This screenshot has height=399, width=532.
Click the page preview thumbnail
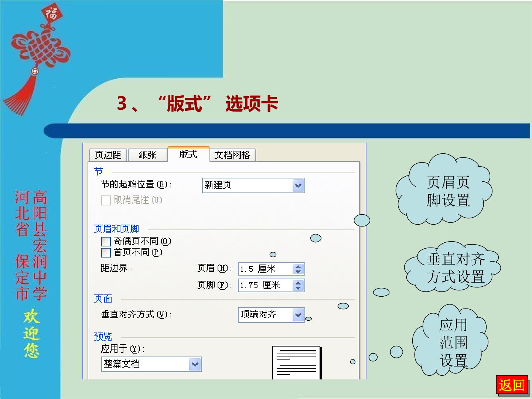(x=297, y=363)
